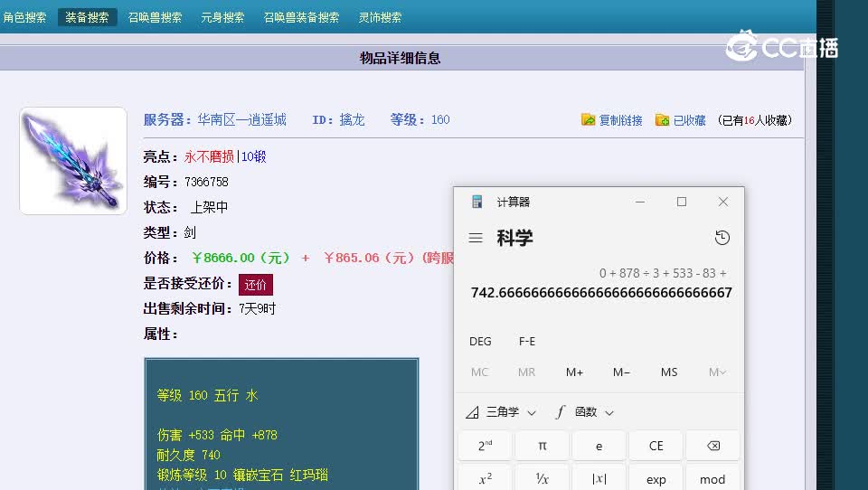The width and height of the screenshot is (868, 490).
Task: Open the 灵饰搜索 tab
Action: pos(381,17)
